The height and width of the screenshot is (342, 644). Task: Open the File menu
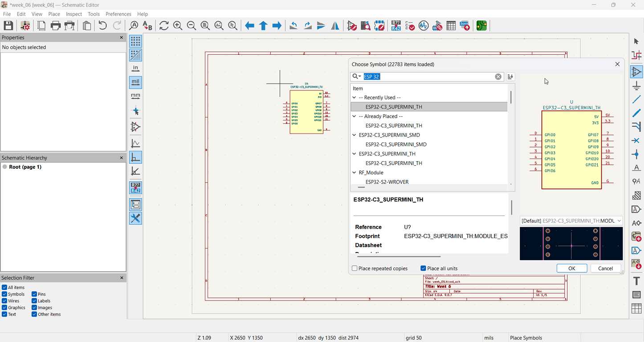pyautogui.click(x=7, y=14)
